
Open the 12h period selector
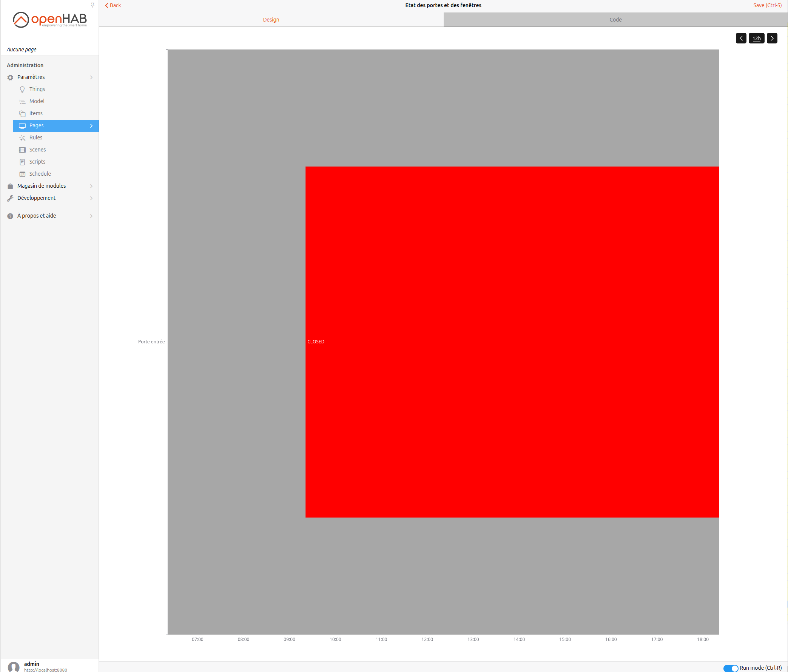click(756, 38)
